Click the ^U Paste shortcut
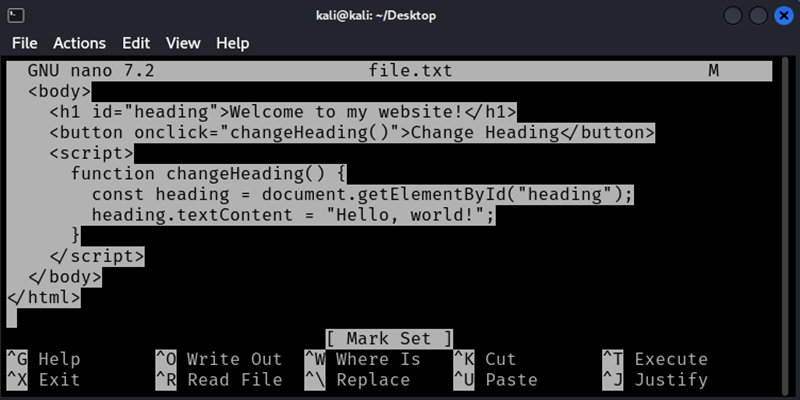 coord(495,380)
